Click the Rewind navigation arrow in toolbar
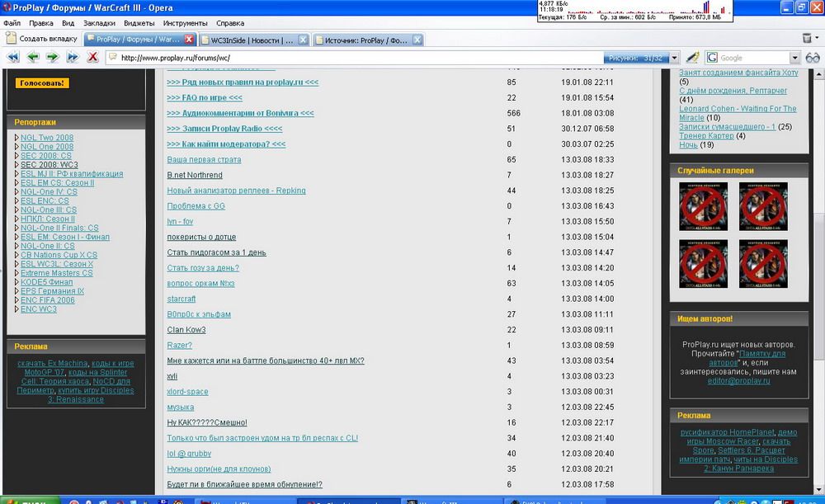Image resolution: width=825 pixels, height=504 pixels. [x=13, y=58]
